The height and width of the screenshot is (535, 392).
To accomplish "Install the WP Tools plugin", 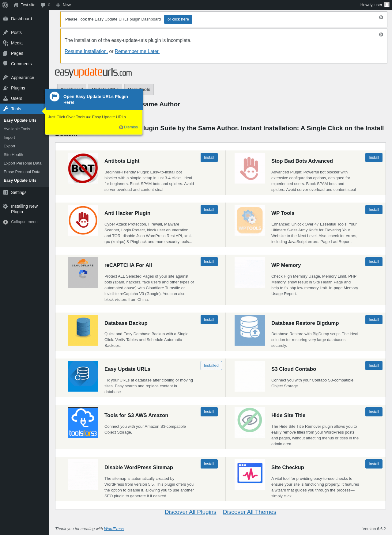I will point(374,210).
